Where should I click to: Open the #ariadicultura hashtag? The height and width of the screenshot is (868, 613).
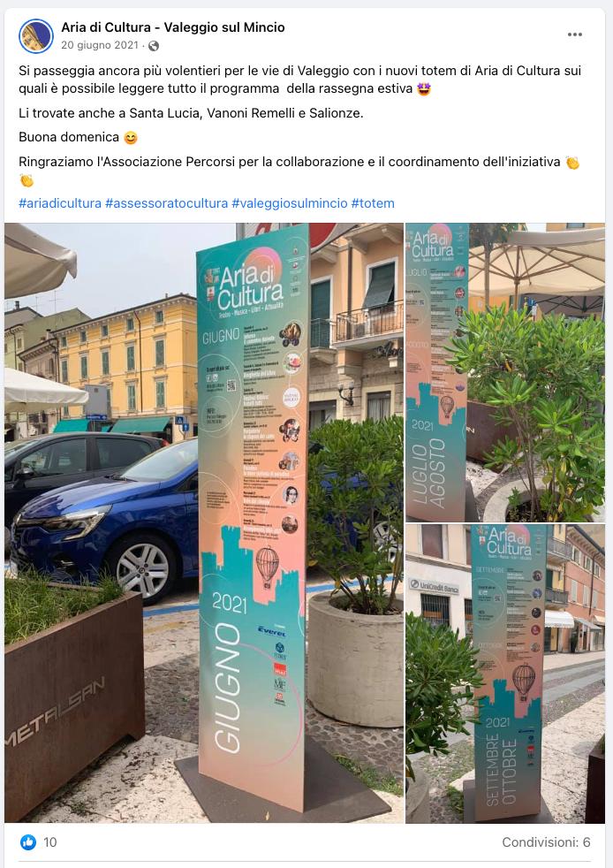click(x=60, y=203)
